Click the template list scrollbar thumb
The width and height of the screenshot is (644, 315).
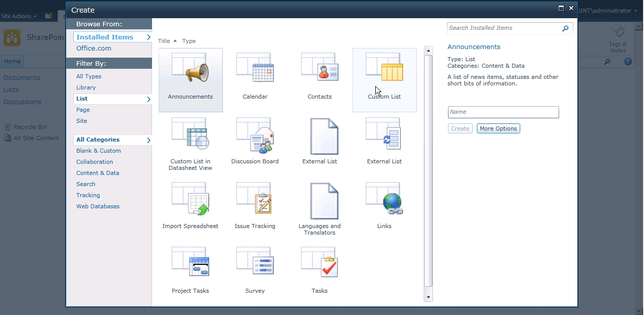(428, 171)
